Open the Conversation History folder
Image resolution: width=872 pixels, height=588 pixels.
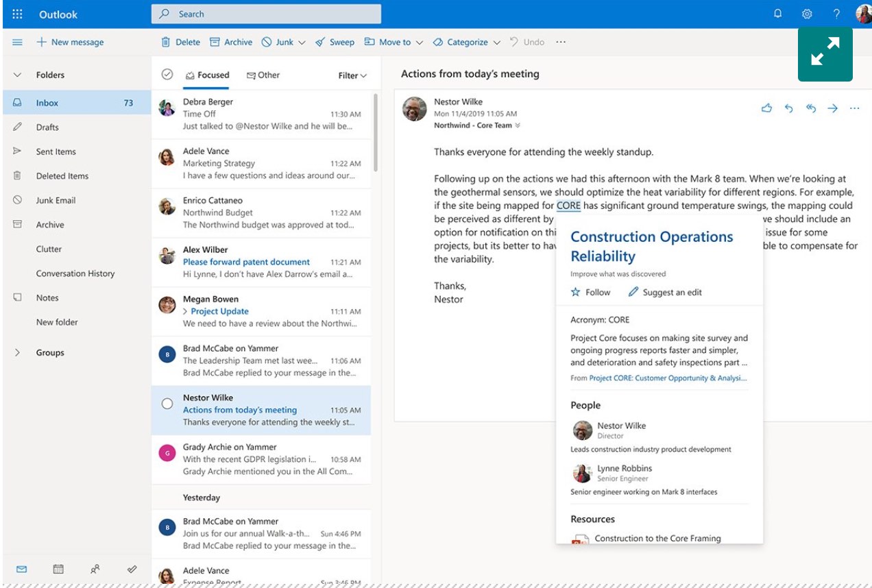point(77,273)
